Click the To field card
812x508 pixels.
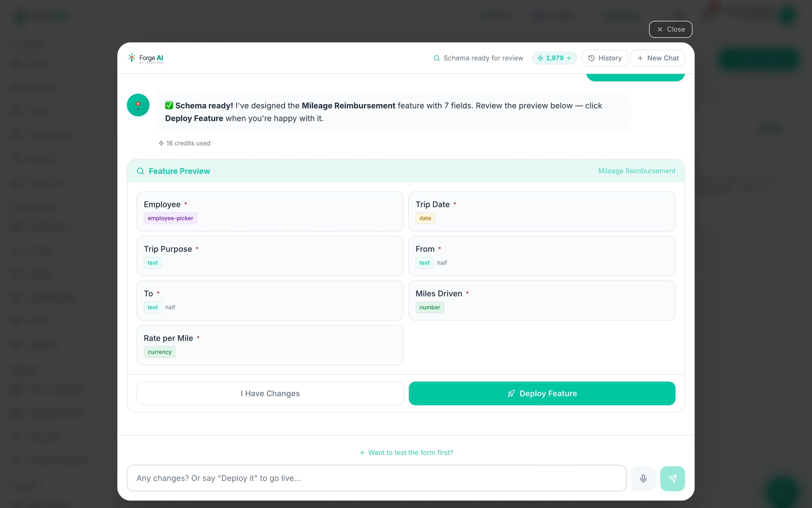click(x=270, y=301)
